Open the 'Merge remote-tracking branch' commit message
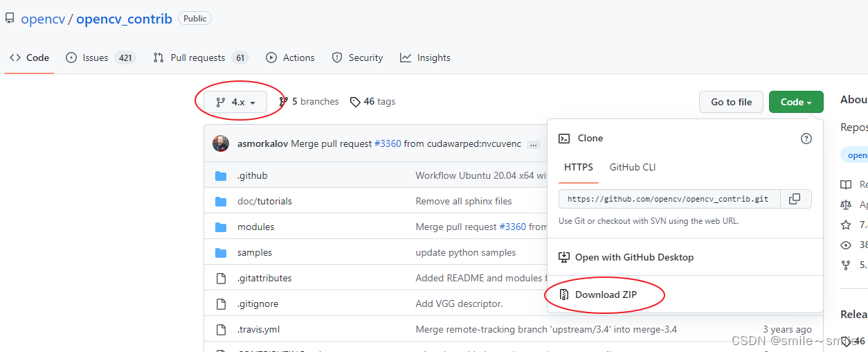The image size is (868, 352). point(546,330)
